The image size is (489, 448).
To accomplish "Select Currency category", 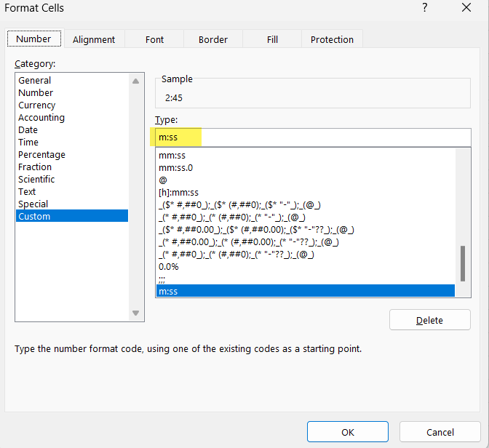I will pos(72,105).
